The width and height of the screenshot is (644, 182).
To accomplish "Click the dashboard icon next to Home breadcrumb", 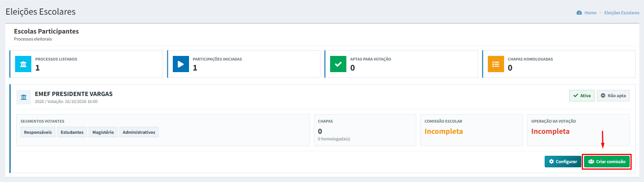I will pos(579,13).
